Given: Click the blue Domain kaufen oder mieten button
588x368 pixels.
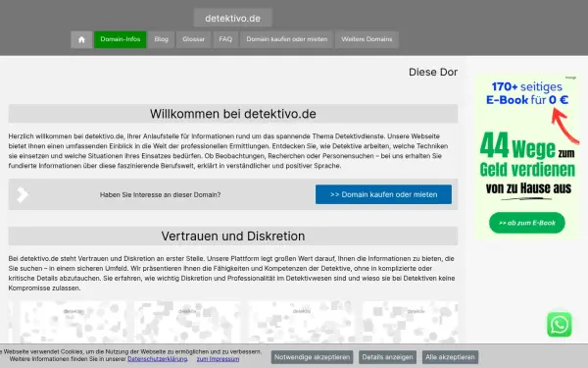Looking at the screenshot, I should click(x=383, y=194).
